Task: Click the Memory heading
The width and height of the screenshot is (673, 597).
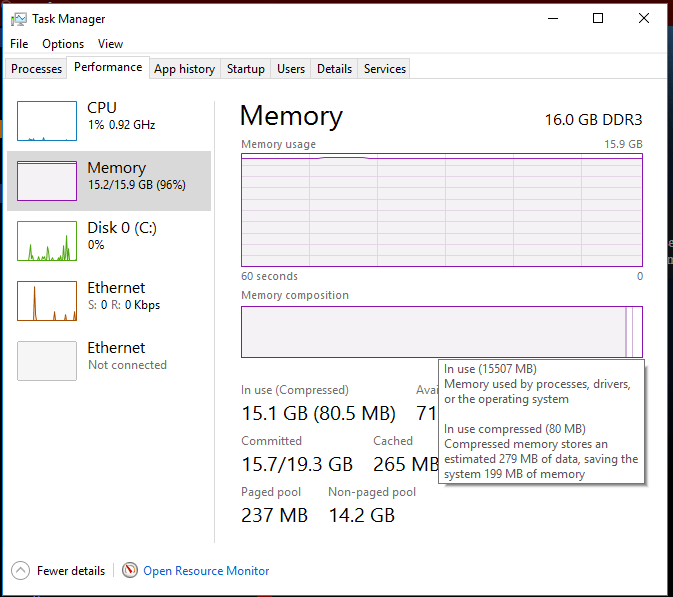Action: (291, 116)
